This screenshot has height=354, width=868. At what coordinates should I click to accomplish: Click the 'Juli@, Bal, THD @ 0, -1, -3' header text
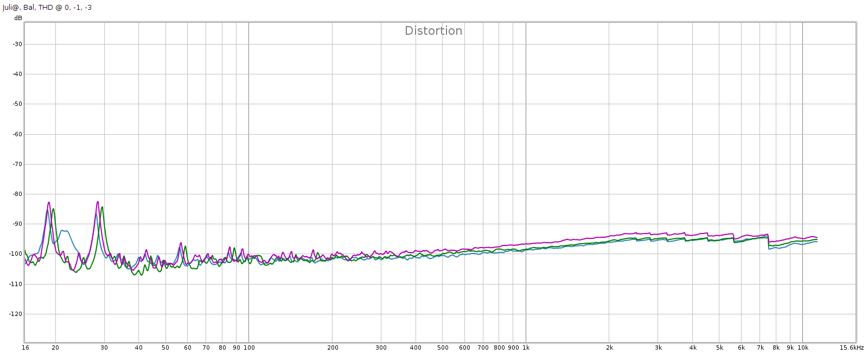coord(47,8)
